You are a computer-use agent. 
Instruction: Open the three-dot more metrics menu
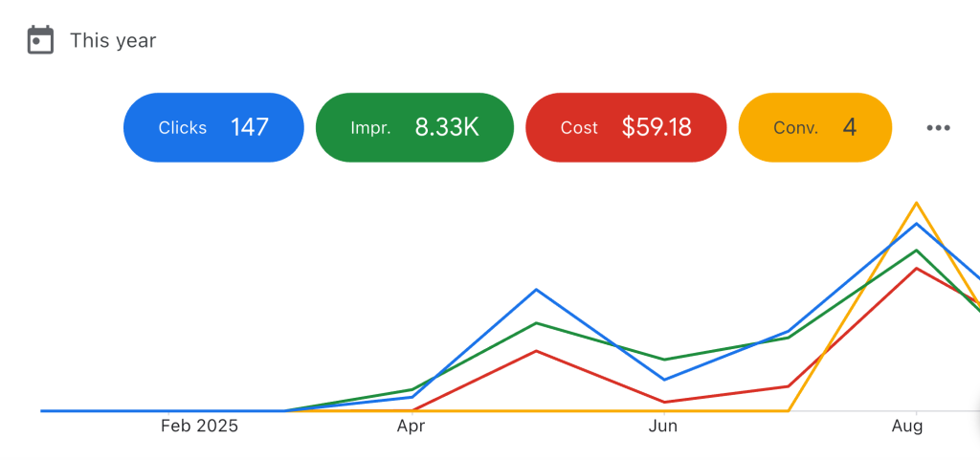[938, 128]
